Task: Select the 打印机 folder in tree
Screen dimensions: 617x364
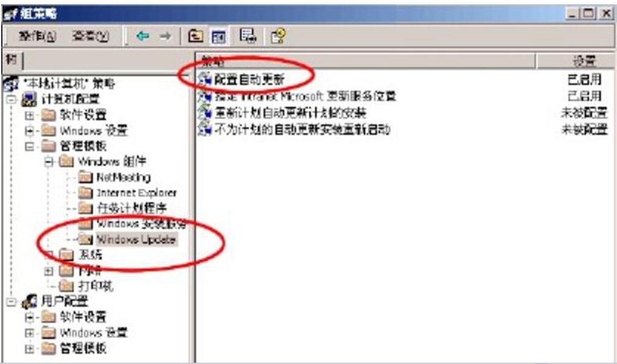Action: [x=95, y=286]
